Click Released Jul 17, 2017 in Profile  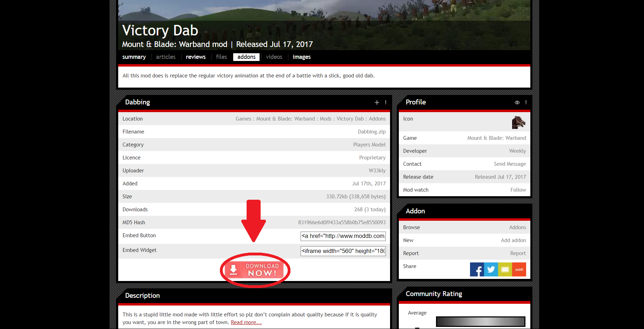501,177
